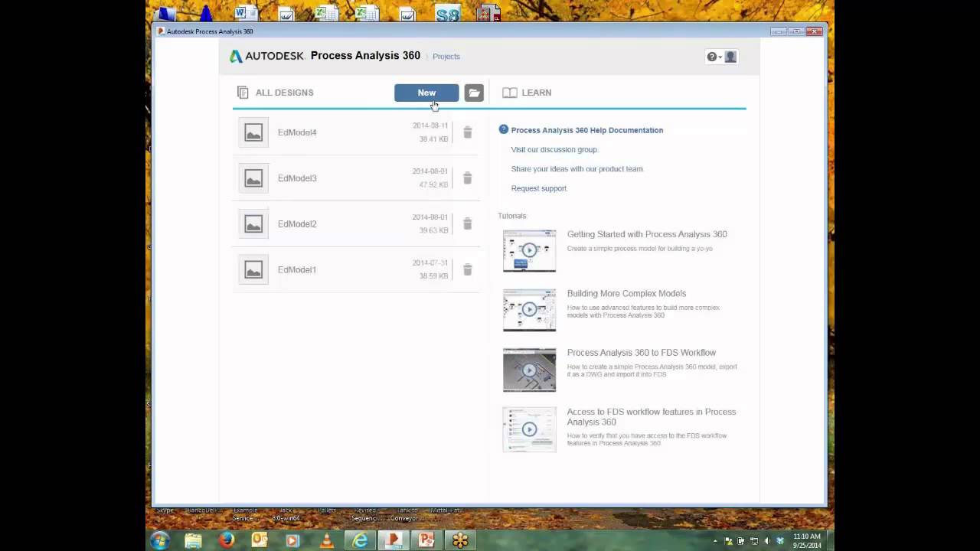This screenshot has height=551, width=980.
Task: Open Outlook from the taskbar
Action: (x=260, y=540)
